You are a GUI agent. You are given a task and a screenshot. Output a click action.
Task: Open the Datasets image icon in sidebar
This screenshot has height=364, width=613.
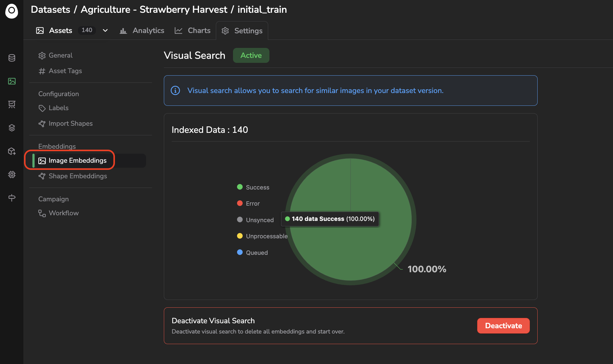pos(12,81)
